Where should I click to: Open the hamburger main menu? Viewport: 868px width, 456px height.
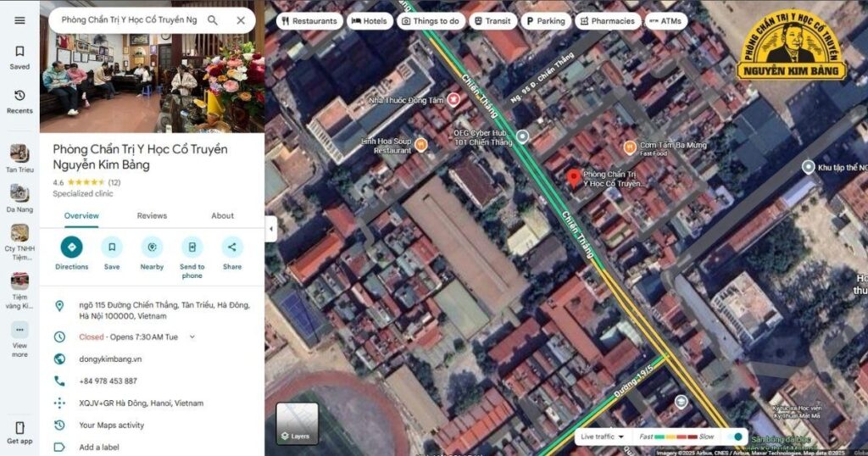point(19,20)
